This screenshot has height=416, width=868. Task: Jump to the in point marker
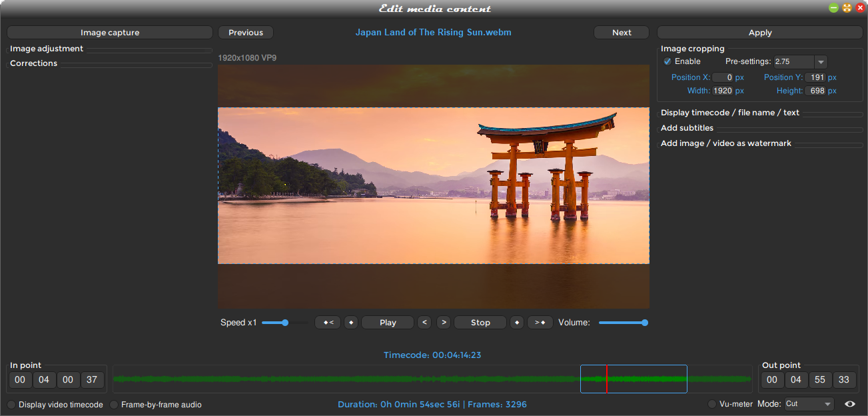(327, 322)
